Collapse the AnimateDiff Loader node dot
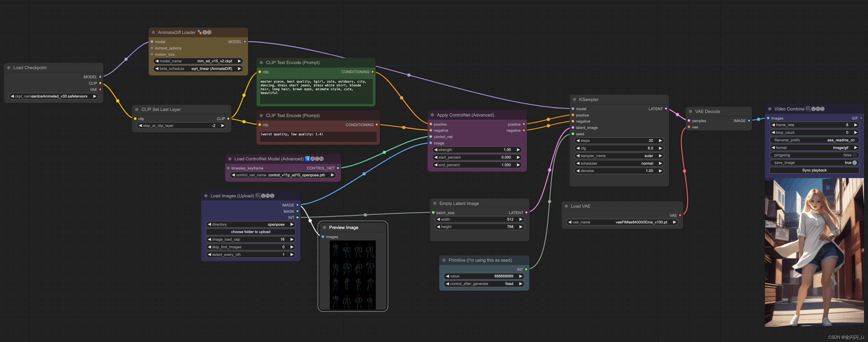The width and height of the screenshot is (868, 342). 153,32
